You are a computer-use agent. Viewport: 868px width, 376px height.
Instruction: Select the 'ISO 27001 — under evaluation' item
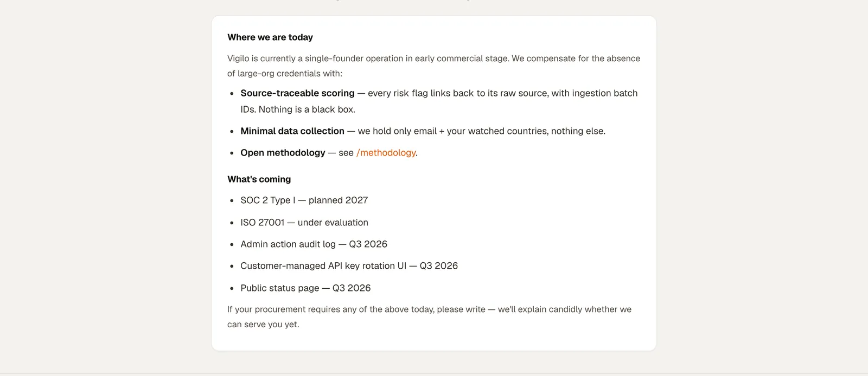point(304,223)
